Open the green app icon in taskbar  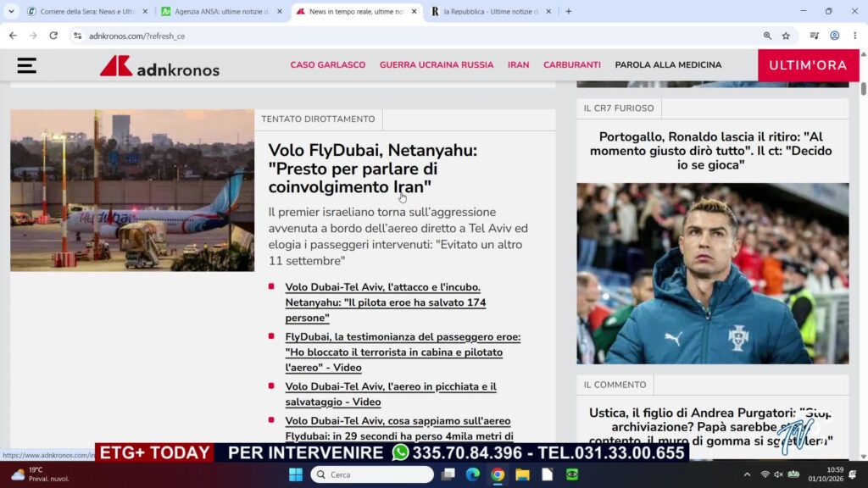click(x=572, y=474)
